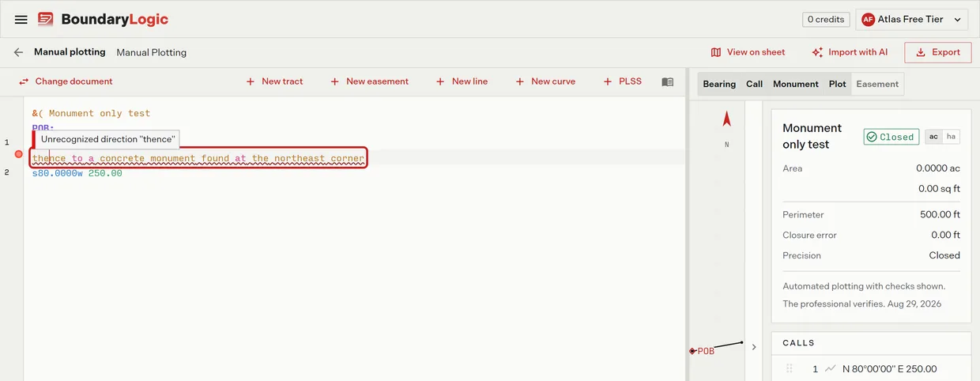The height and width of the screenshot is (381, 980).
Task: Switch to the Call tab
Action: [x=755, y=84]
